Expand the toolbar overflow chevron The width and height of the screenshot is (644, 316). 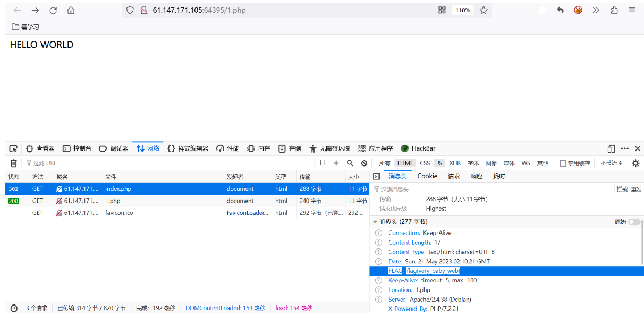[596, 10]
